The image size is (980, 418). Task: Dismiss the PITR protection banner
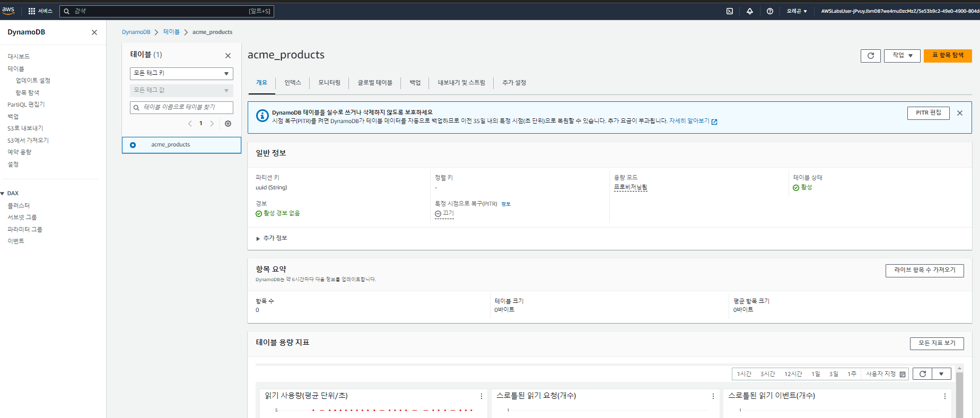coord(960,113)
